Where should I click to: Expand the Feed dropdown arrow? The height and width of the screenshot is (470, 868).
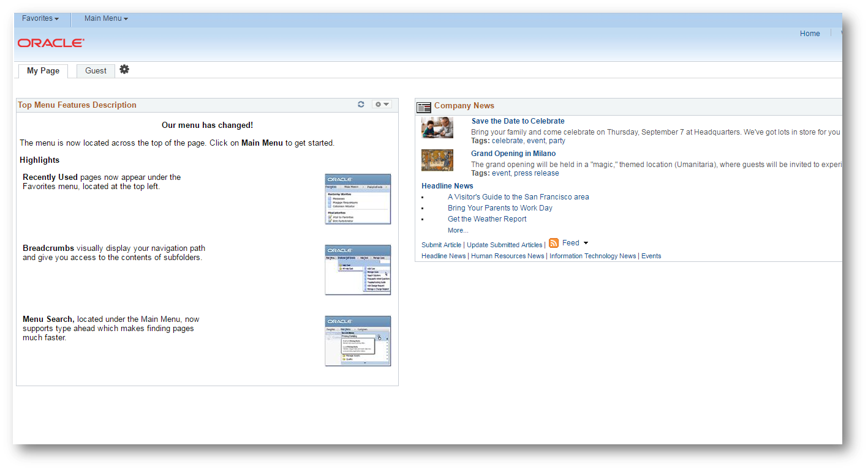point(586,242)
